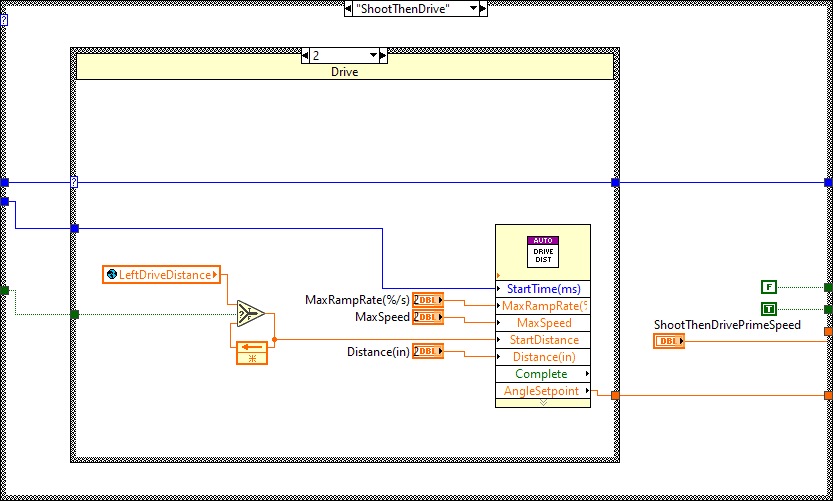Go to previous case before case 2

(x=307, y=56)
